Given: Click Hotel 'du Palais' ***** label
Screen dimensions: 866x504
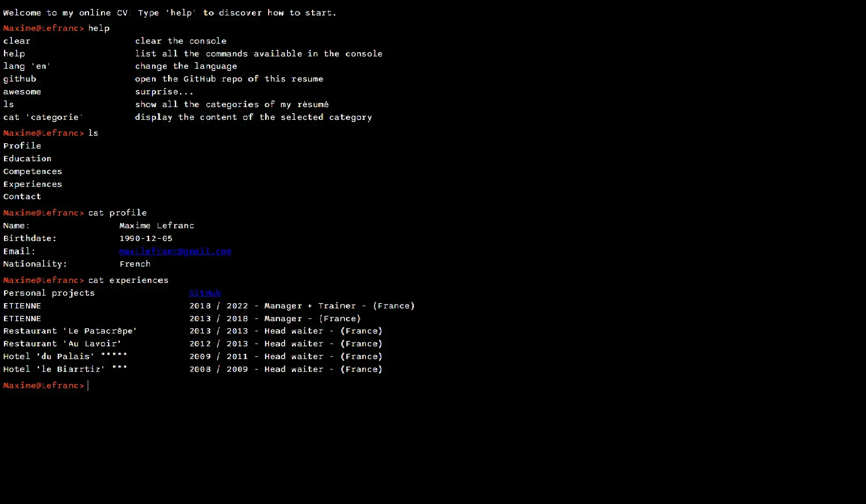Looking at the screenshot, I should (65, 356).
